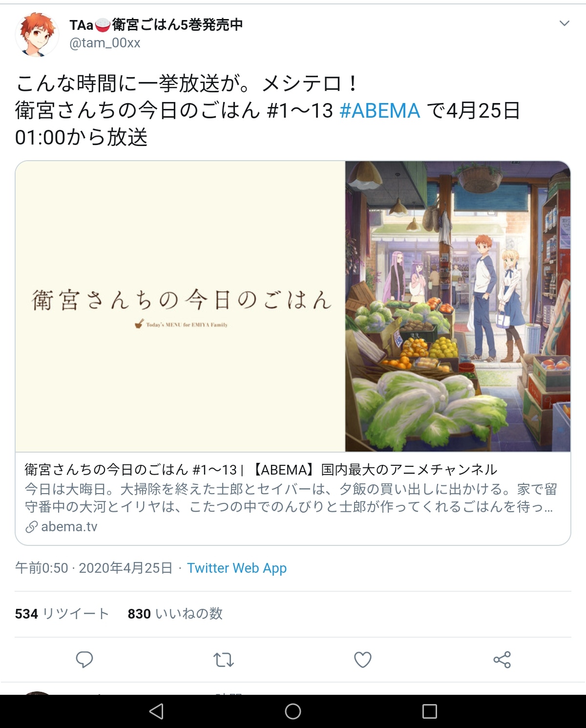Click the tweet timestamp 午前0:50
586x728 pixels.
coord(42,568)
